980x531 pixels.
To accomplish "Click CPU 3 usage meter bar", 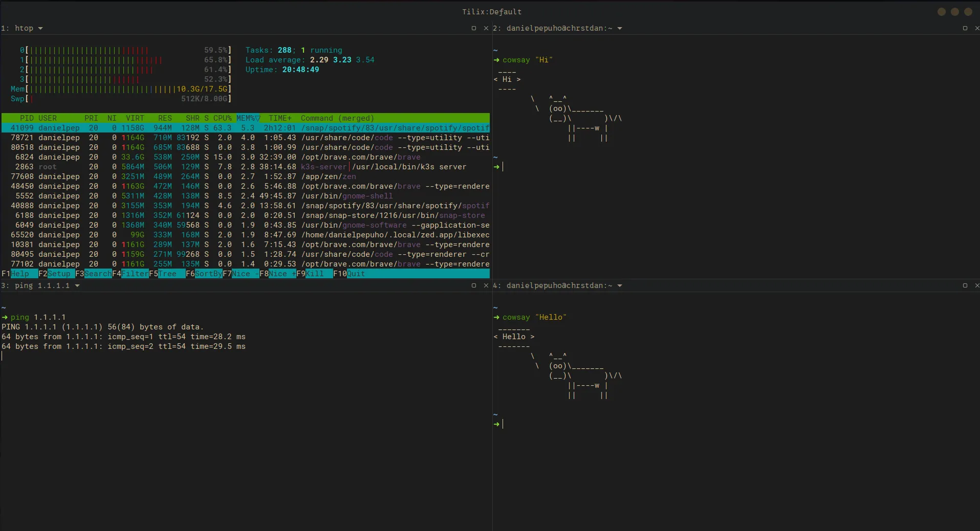I will pos(126,79).
